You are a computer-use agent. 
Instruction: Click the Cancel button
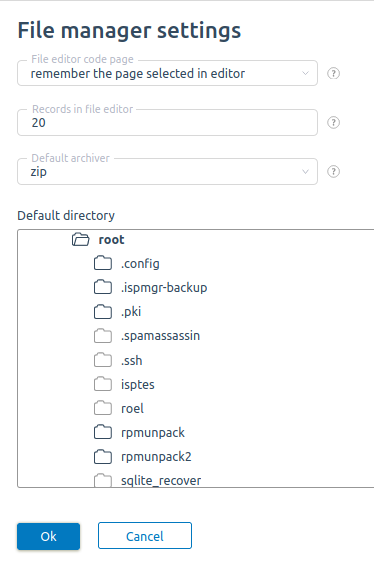(145, 536)
